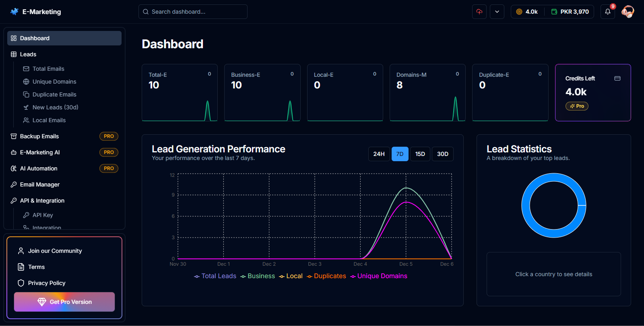This screenshot has width=644, height=326.
Task: Open the Terms link
Action: point(36,267)
